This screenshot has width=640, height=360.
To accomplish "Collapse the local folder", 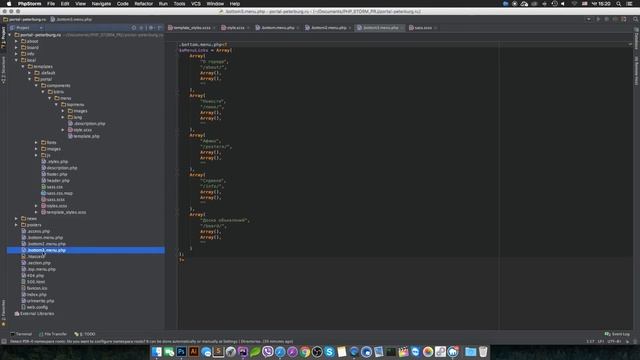I will tap(16, 60).
